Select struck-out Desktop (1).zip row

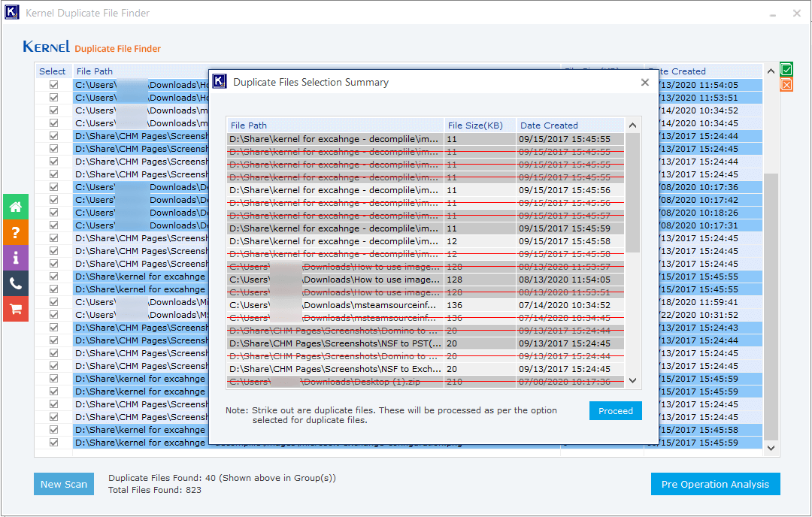(425, 382)
